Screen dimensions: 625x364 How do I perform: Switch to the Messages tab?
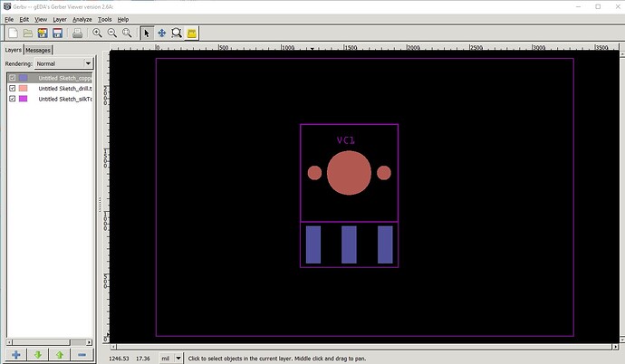38,50
